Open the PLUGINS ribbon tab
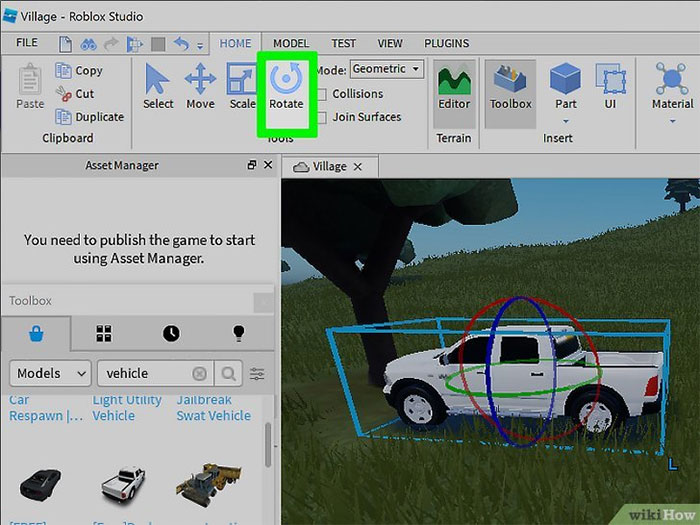The image size is (700, 525). click(x=447, y=44)
